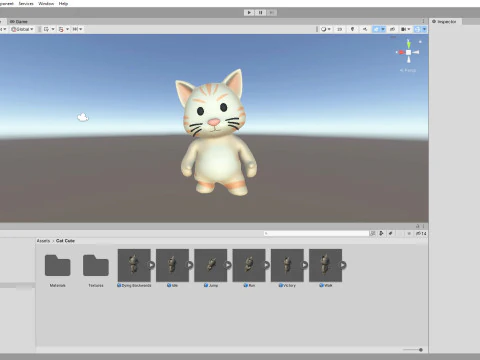Click the Play button in the toolbar

coord(249,13)
